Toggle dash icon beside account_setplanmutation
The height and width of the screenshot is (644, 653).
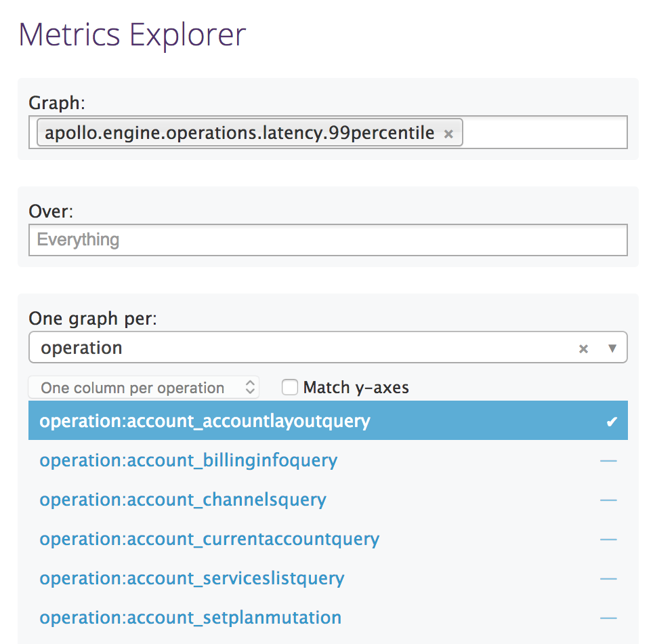[x=608, y=618]
